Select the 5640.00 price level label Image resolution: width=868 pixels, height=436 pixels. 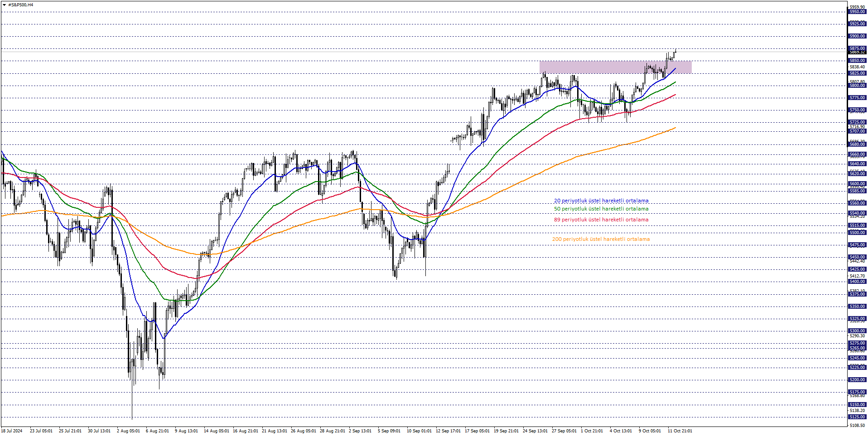coord(857,164)
